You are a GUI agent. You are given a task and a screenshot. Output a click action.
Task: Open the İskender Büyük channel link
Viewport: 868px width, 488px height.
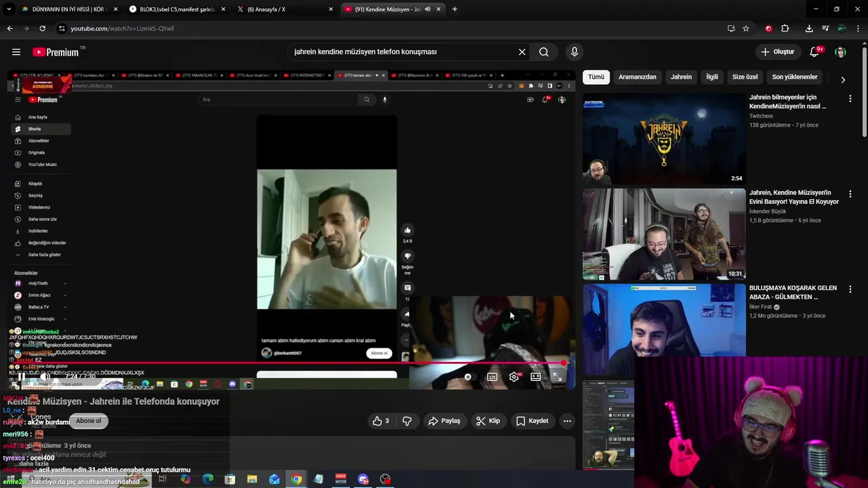(768, 211)
